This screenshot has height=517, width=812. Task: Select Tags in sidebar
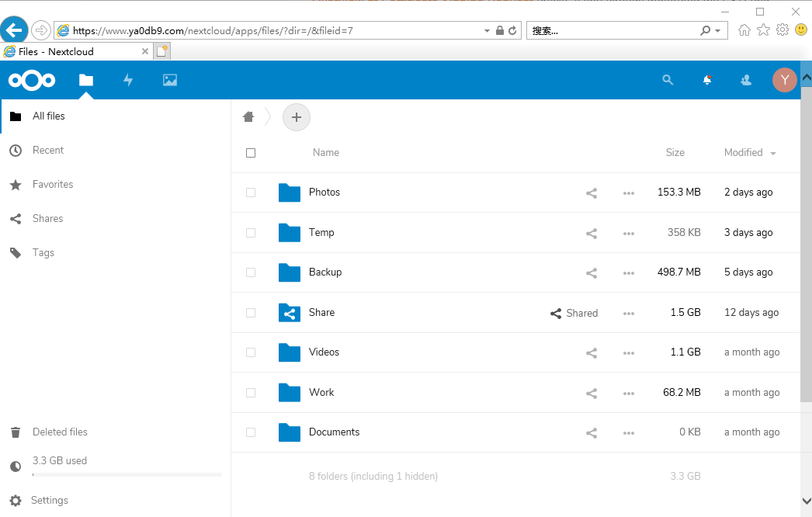tap(115, 253)
